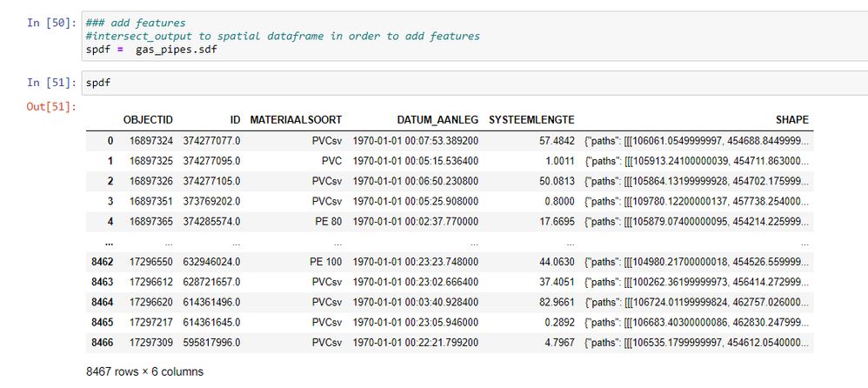Click OBJECTID value 16897326
The height and width of the screenshot is (388, 868).
click(151, 181)
